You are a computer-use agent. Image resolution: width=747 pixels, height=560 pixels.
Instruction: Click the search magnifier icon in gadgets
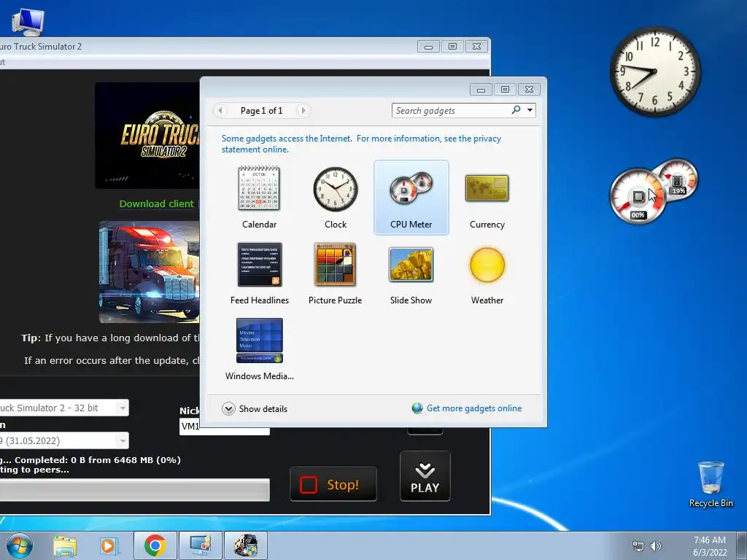tap(516, 110)
